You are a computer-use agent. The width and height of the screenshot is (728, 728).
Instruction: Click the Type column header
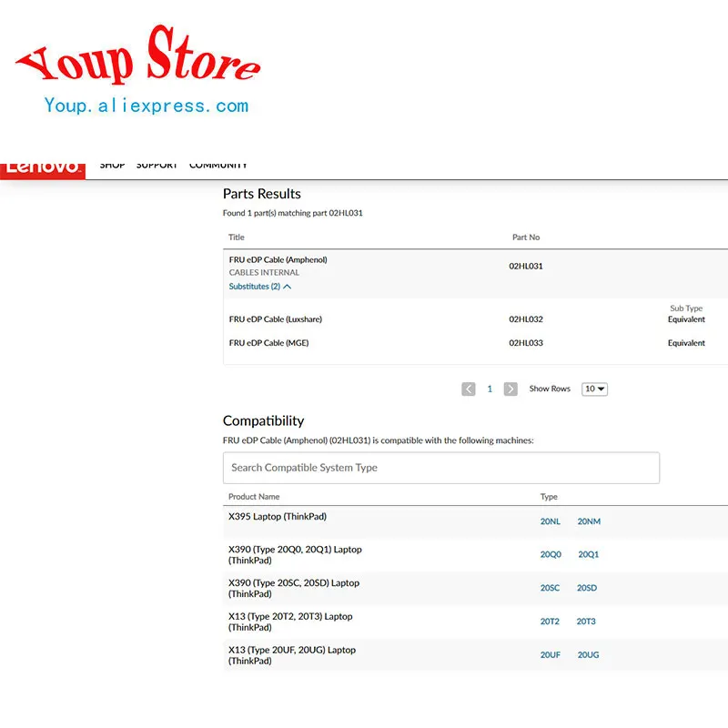pos(549,496)
